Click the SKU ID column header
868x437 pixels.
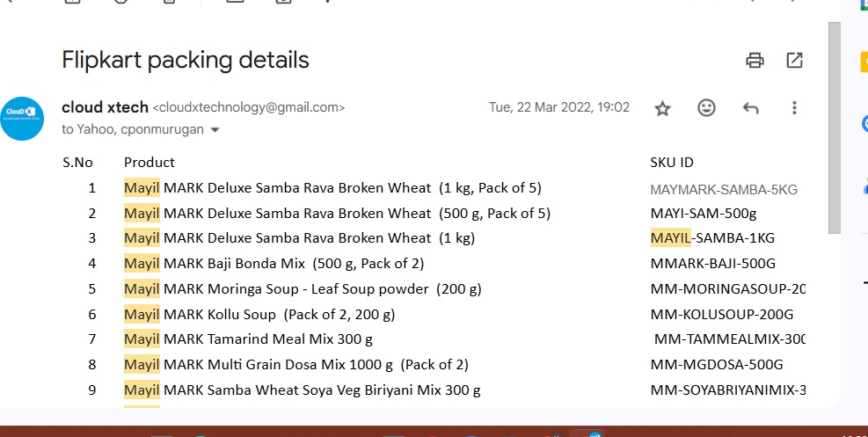click(x=672, y=162)
